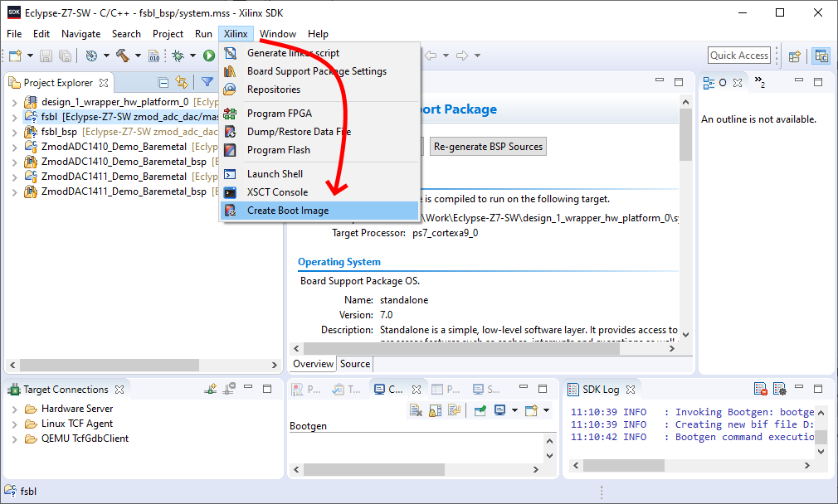
Task: Switch to the C/C++ perspective button
Action: (821, 56)
